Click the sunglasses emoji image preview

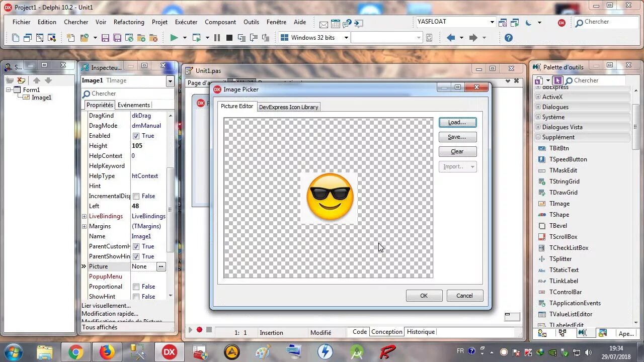click(x=330, y=197)
